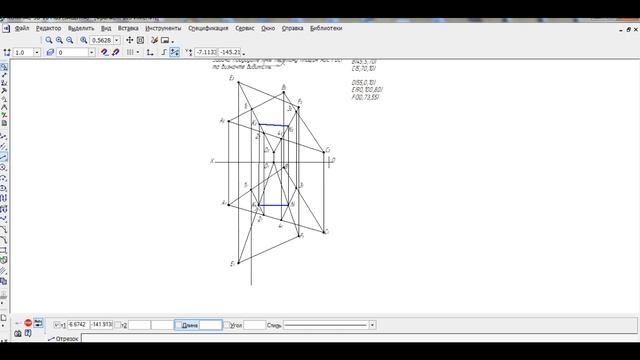Open the Стиль line style dropdown
This screenshot has height=360, width=640.
tap(372, 325)
